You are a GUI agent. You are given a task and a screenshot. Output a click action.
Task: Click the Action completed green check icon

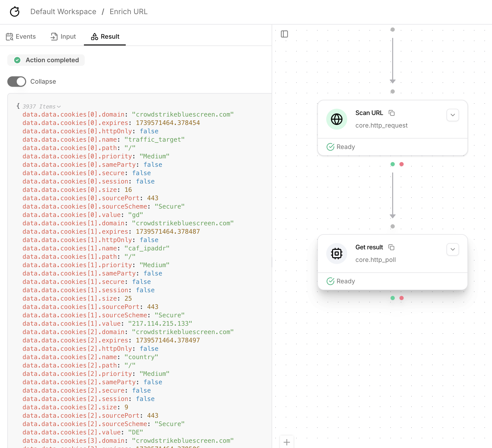tap(17, 60)
